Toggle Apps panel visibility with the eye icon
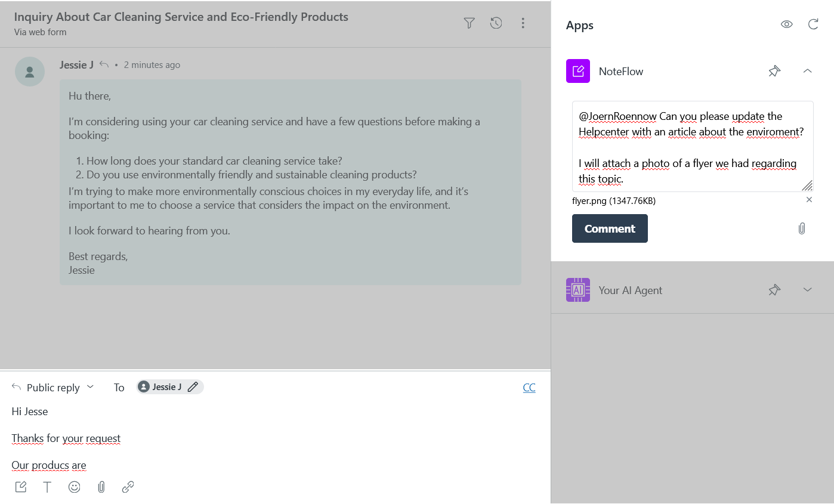 coord(786,24)
